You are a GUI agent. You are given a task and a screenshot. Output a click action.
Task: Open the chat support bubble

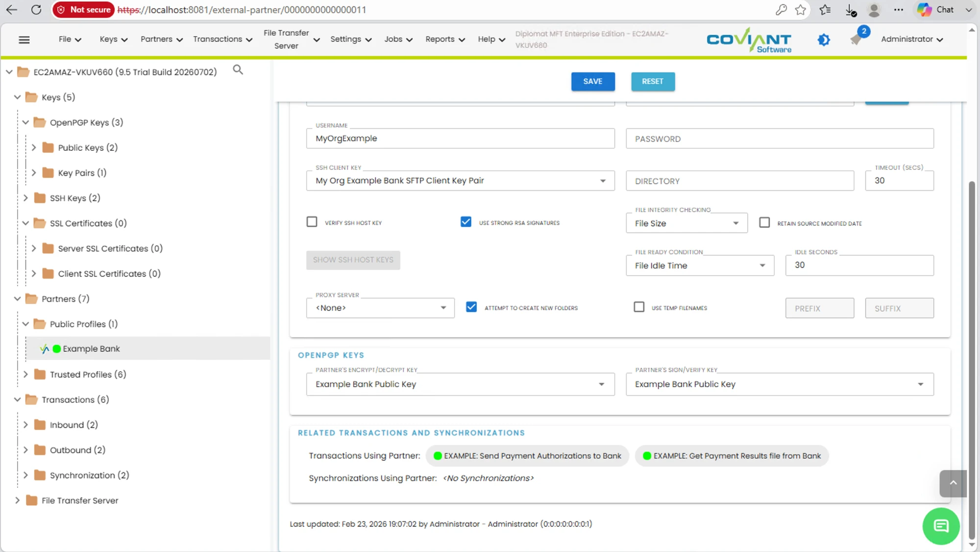tap(941, 526)
